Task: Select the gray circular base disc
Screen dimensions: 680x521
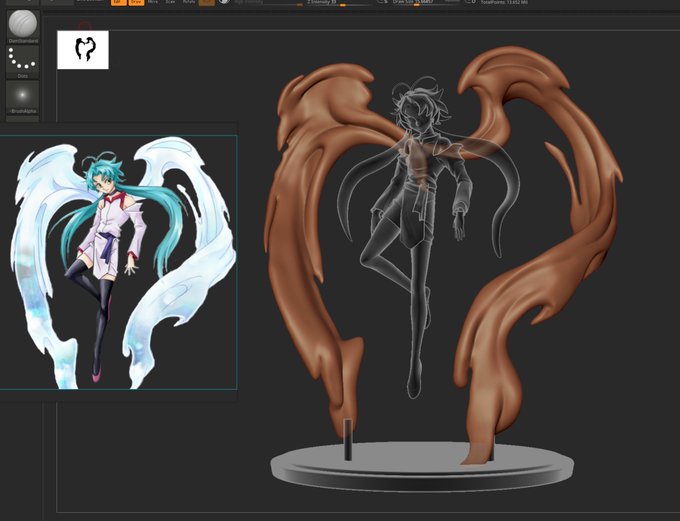Action: (422, 467)
